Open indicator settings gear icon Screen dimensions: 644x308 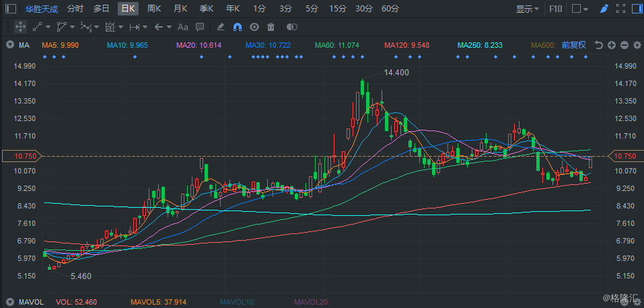point(637,45)
